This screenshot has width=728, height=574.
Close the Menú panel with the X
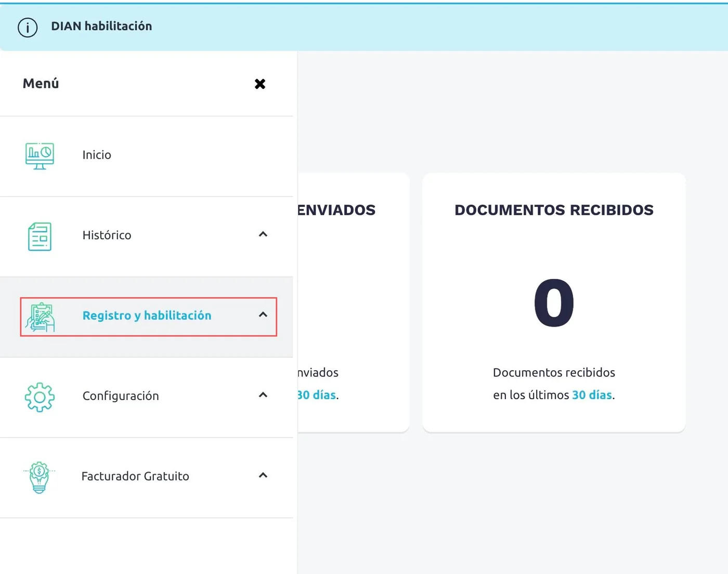point(260,84)
